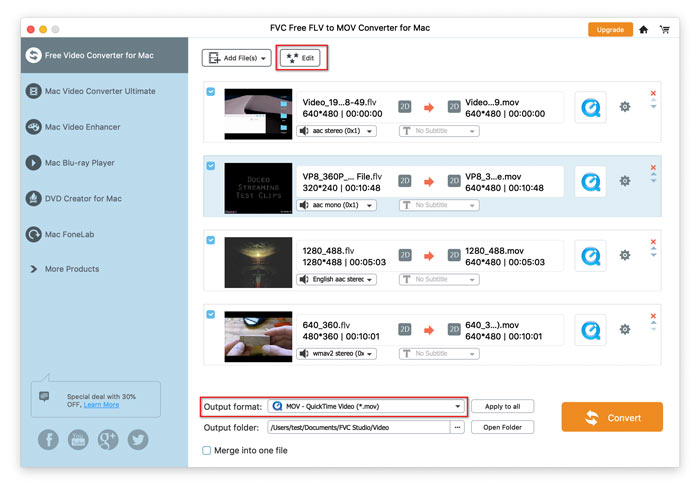Remove Video_19...8-49.flv with red X

pyautogui.click(x=653, y=93)
